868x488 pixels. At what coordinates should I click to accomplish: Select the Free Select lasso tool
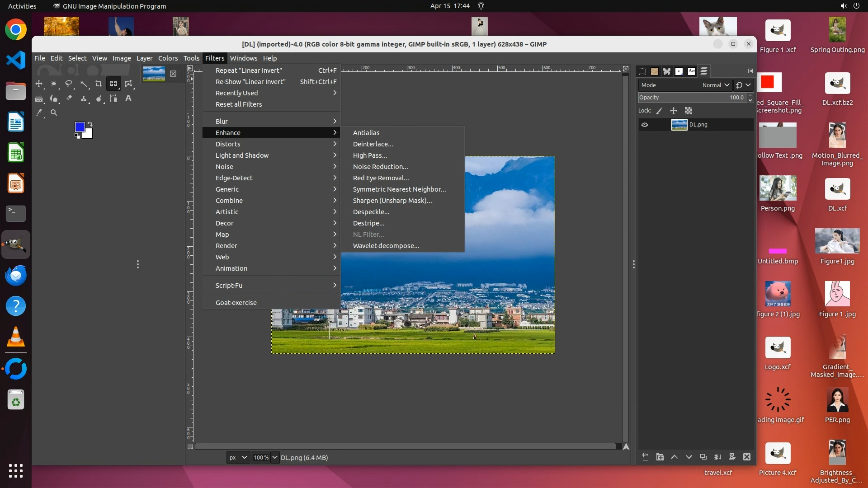click(x=69, y=84)
